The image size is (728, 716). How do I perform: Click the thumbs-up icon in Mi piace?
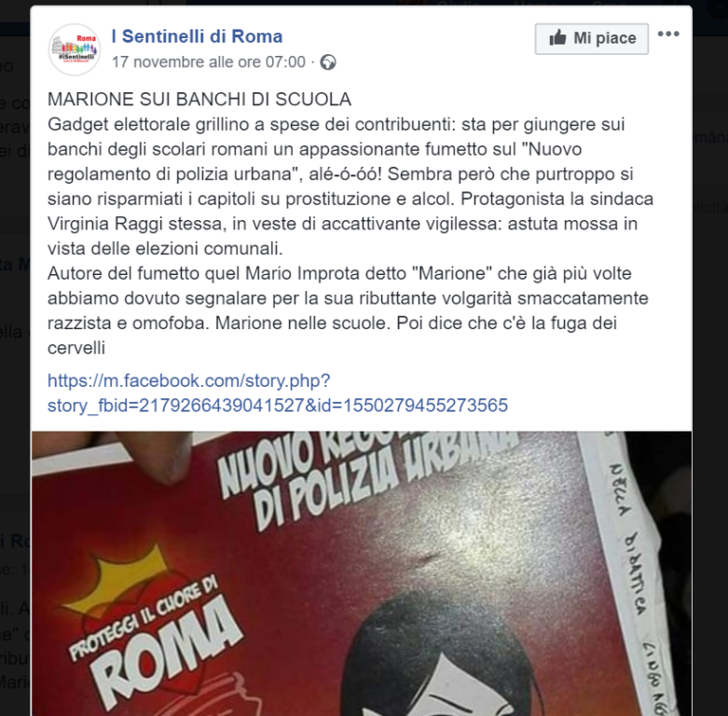pyautogui.click(x=557, y=37)
